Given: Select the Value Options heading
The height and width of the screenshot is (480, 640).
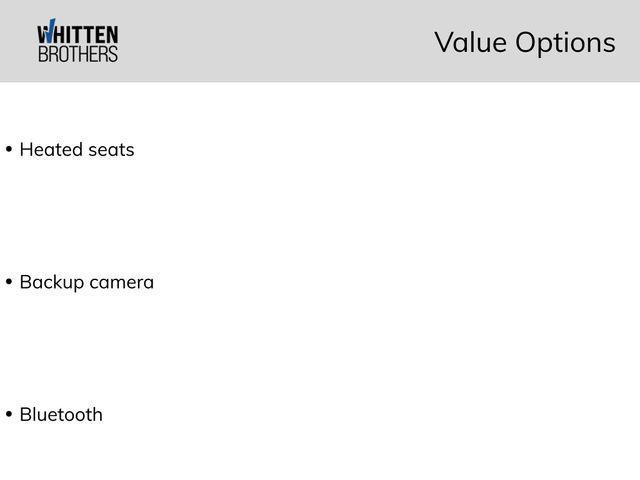Looking at the screenshot, I should click(524, 43).
